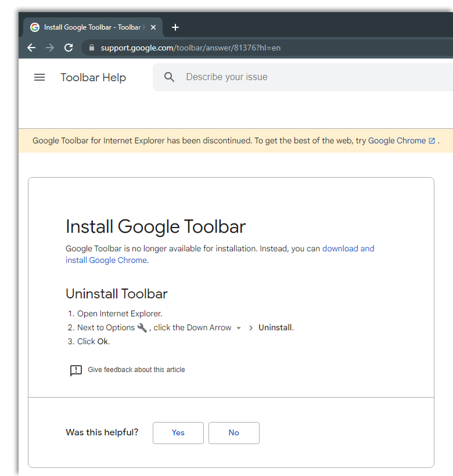
Task: Click the address bar URL text
Action: pyautogui.click(x=190, y=48)
